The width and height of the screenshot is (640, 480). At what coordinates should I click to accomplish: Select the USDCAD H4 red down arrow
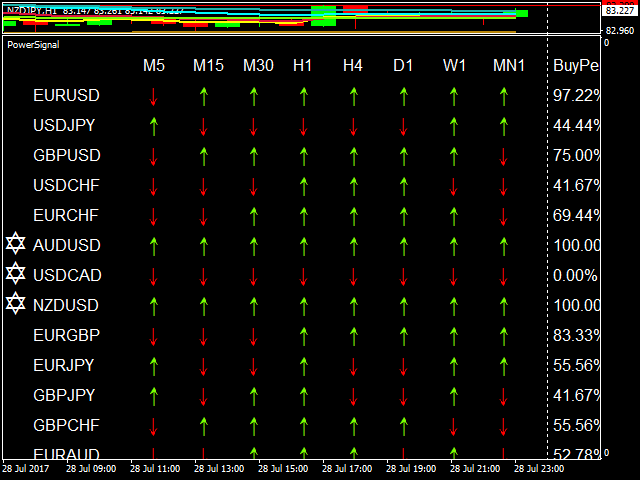(353, 276)
